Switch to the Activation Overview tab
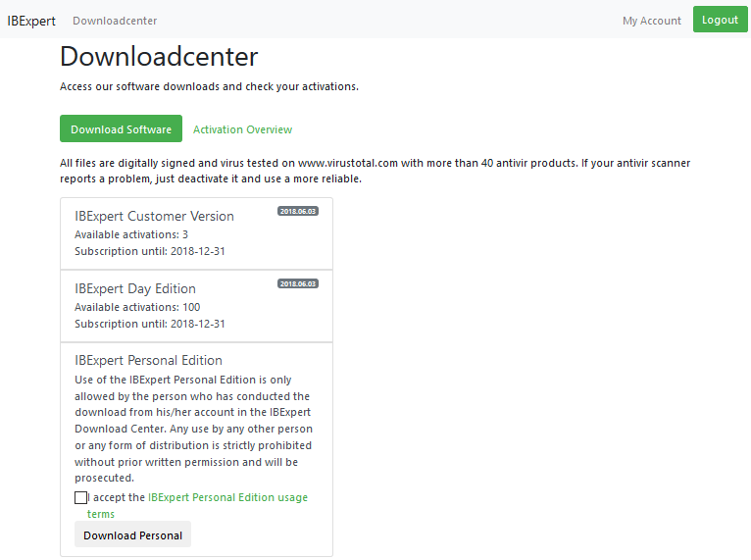The width and height of the screenshot is (751, 560). (x=242, y=129)
